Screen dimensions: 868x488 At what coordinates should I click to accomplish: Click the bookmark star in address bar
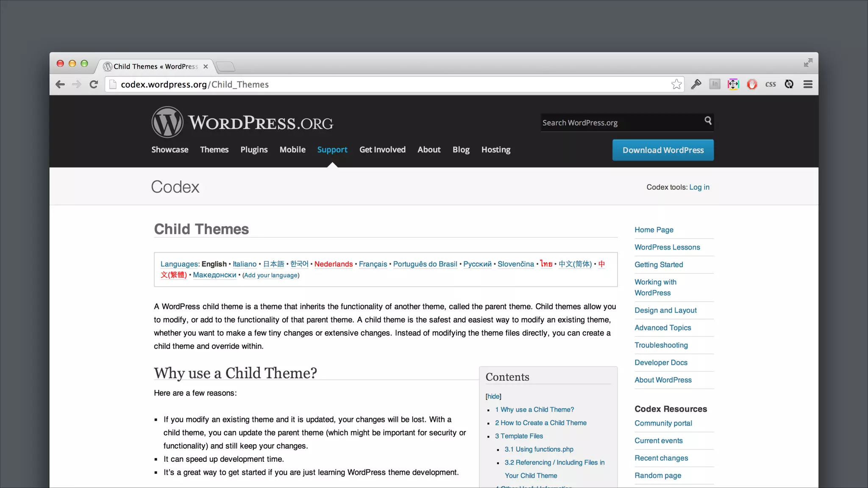(x=676, y=84)
